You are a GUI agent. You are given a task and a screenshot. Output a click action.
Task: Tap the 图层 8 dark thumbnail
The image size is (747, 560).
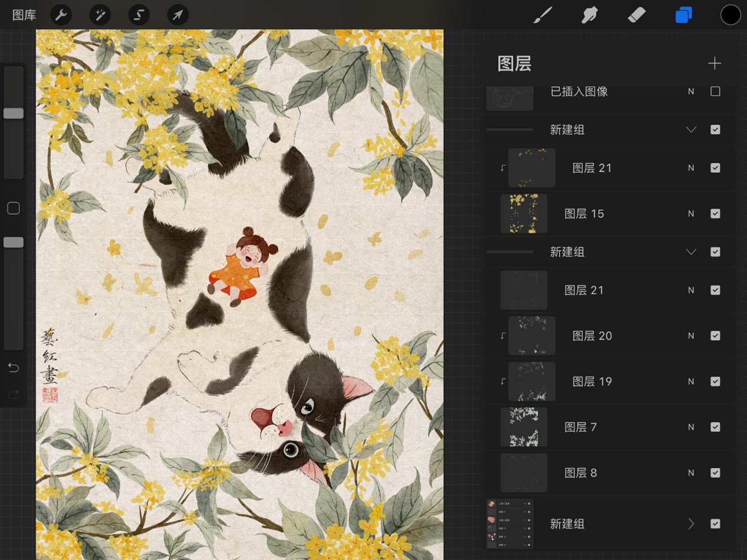pos(524,473)
